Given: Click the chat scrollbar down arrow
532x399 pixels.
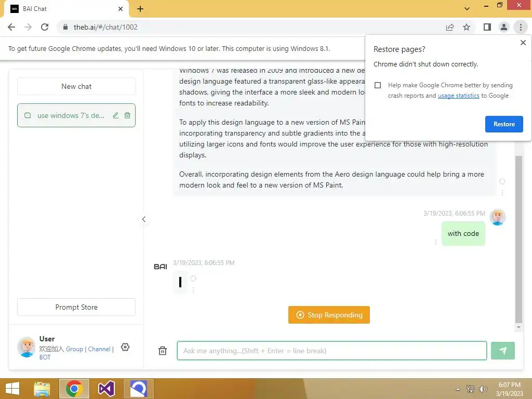Looking at the screenshot, I should [x=518, y=327].
